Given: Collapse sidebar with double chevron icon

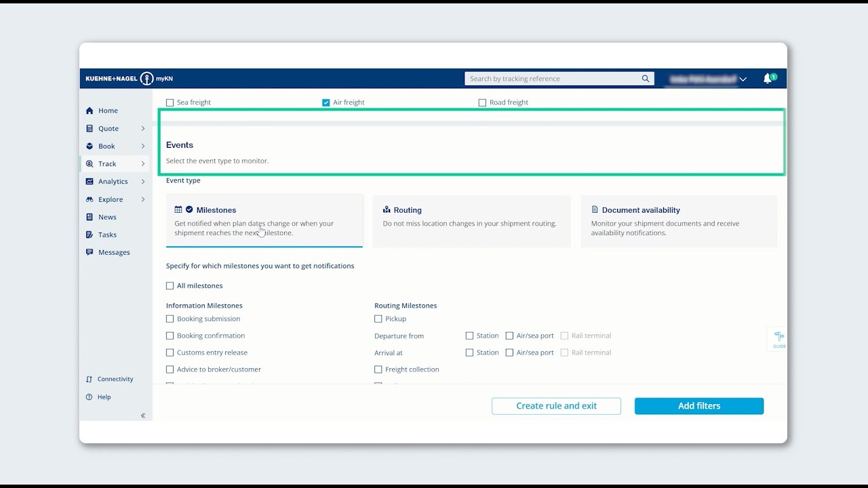Looking at the screenshot, I should pyautogui.click(x=143, y=415).
